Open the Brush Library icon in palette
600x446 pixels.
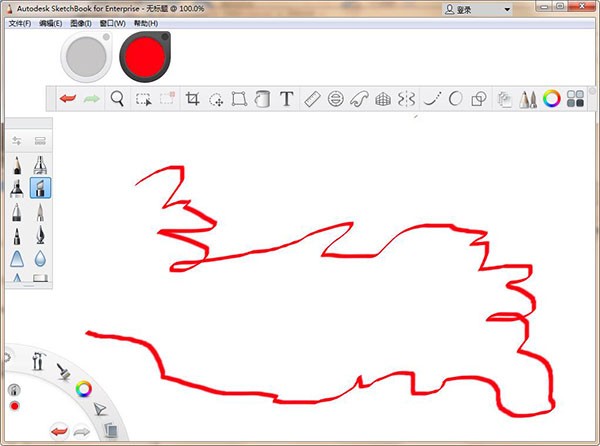41,141
